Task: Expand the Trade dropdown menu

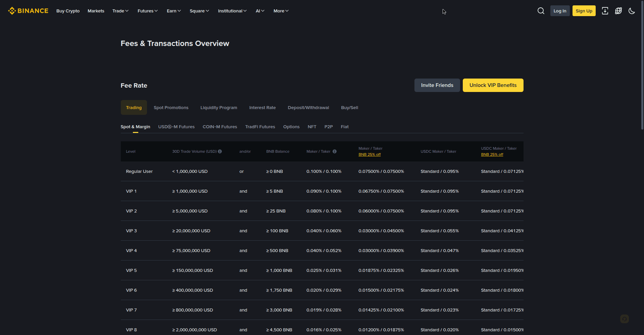Action: [x=120, y=11]
